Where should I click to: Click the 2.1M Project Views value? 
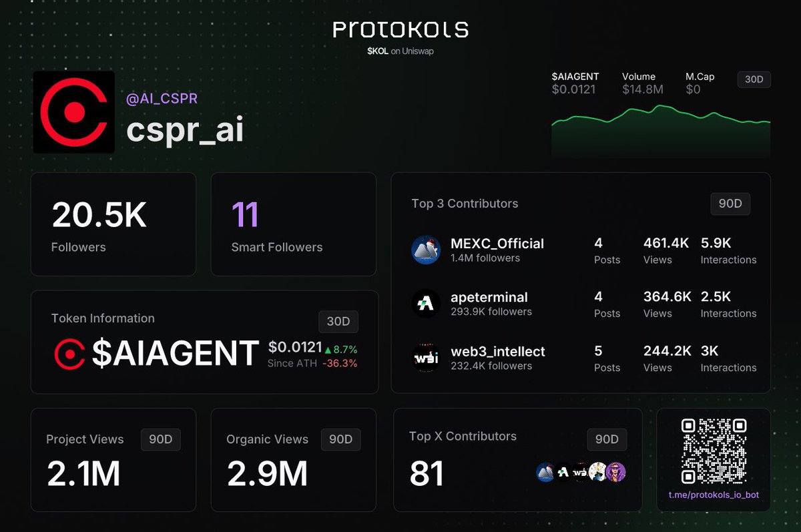pos(83,474)
